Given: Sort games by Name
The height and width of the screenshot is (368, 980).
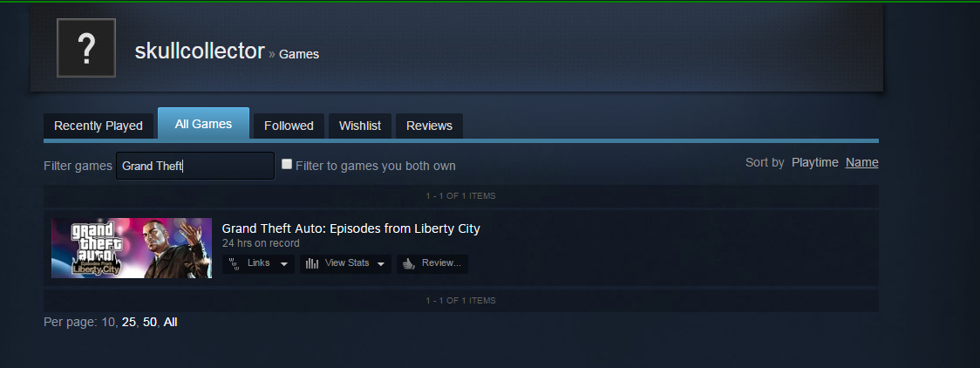Looking at the screenshot, I should (862, 162).
